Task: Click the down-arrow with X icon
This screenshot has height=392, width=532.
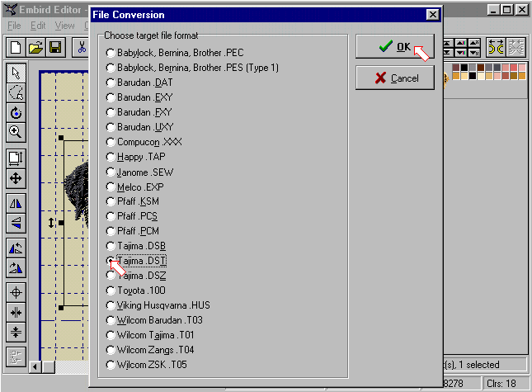Action: pos(474,52)
